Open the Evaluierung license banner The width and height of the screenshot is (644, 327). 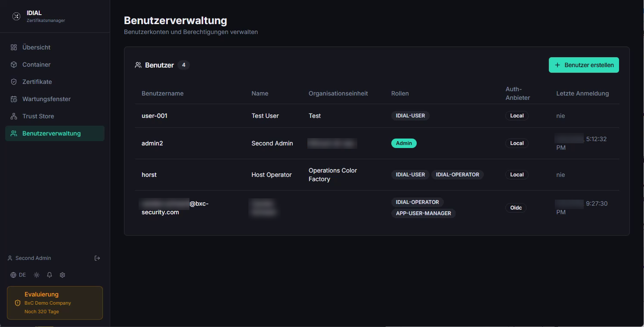pos(55,303)
